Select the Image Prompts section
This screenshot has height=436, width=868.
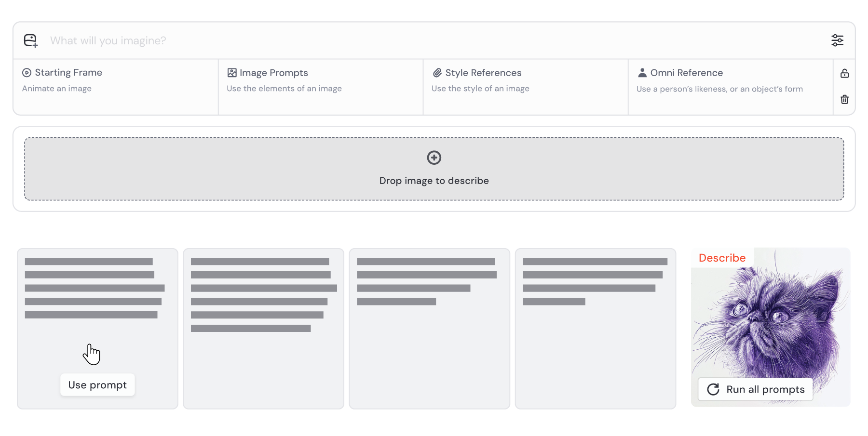[x=321, y=87]
